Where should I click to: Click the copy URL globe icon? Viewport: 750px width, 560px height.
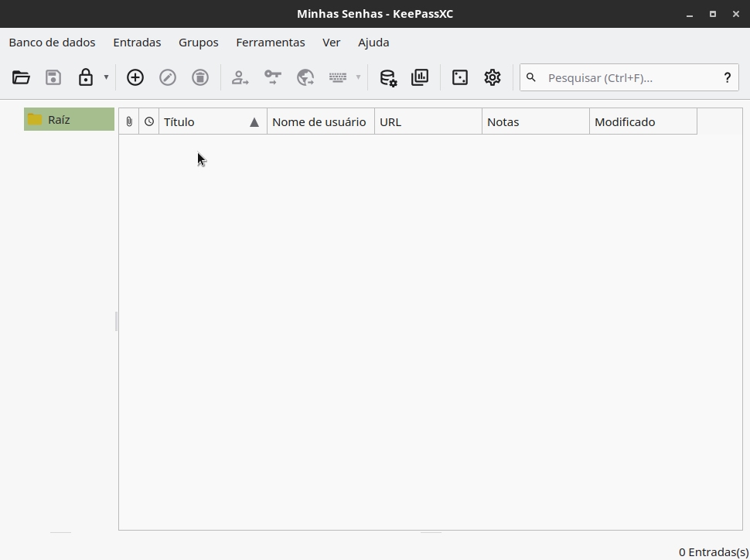click(305, 77)
